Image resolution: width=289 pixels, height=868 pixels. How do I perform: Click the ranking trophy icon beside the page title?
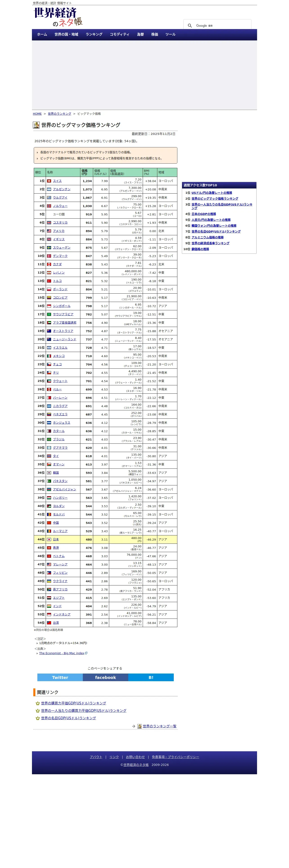36,125
